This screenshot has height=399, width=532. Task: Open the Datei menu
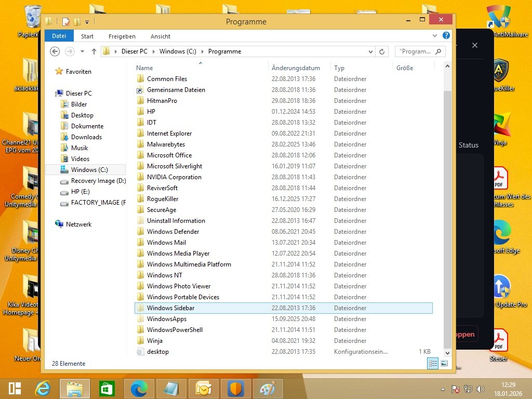click(x=59, y=36)
